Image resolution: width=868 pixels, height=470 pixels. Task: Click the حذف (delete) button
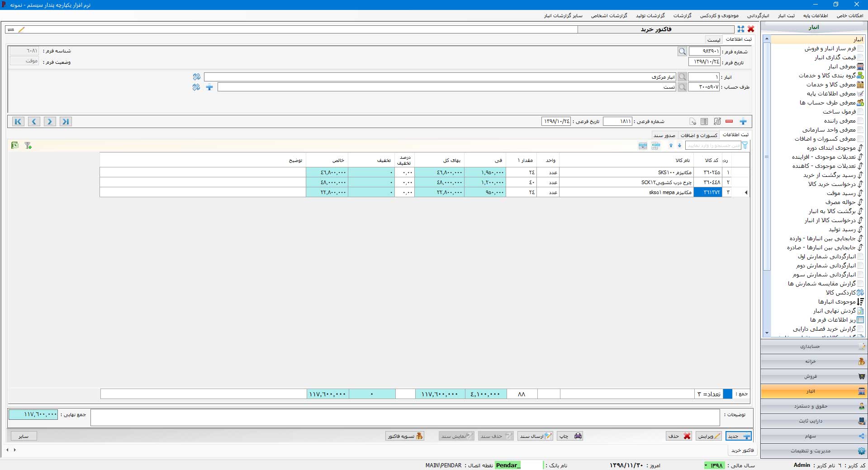coord(679,436)
